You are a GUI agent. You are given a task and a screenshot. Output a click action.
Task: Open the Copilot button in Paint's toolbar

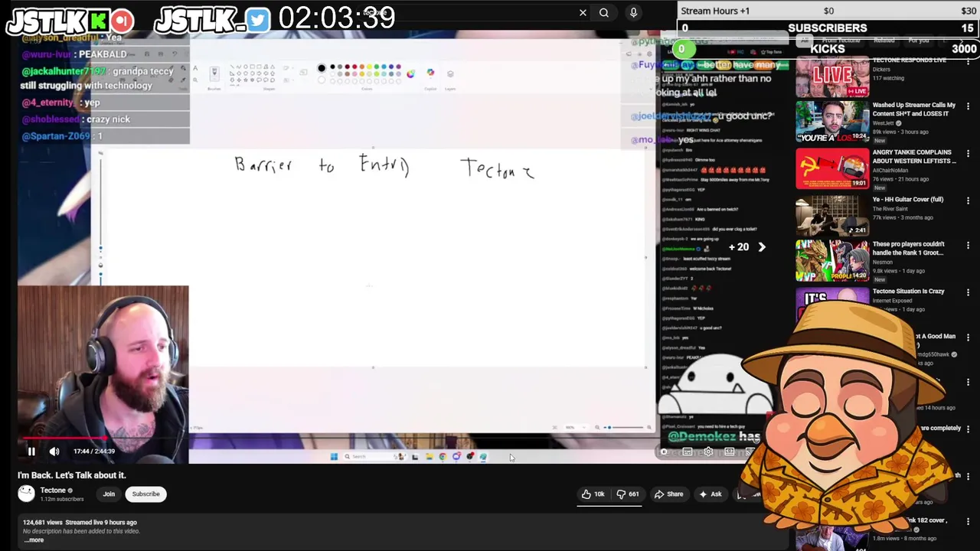430,73
